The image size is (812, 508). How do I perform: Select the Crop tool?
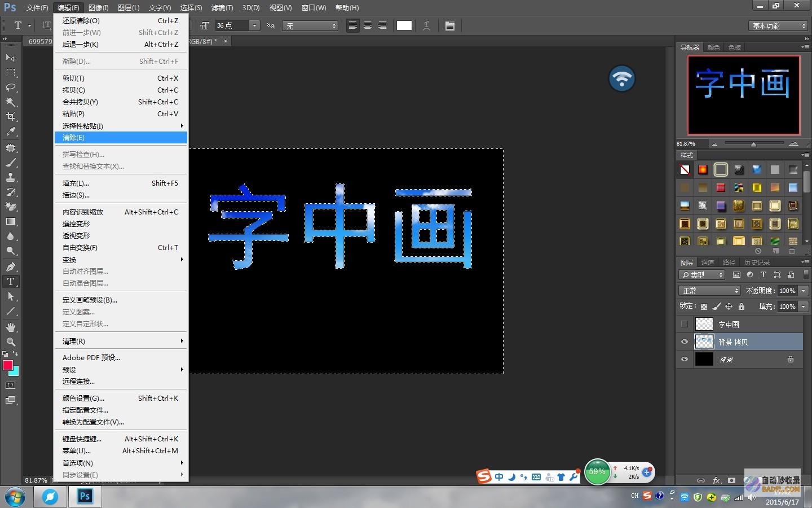[x=11, y=116]
